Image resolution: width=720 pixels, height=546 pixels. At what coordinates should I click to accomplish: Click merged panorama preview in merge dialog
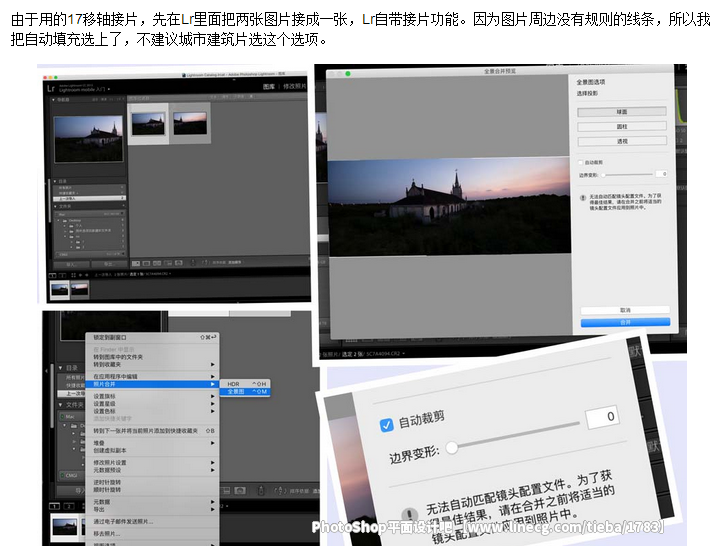pyautogui.click(x=449, y=207)
